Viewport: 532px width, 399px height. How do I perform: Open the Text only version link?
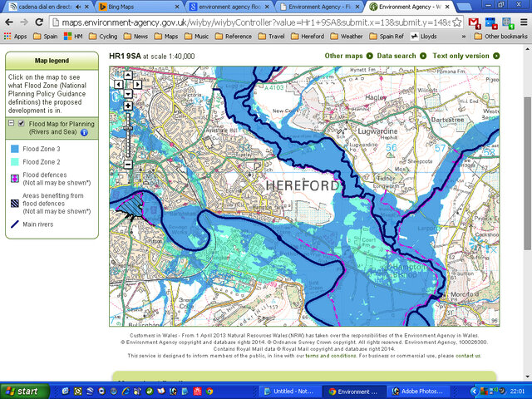click(x=461, y=56)
